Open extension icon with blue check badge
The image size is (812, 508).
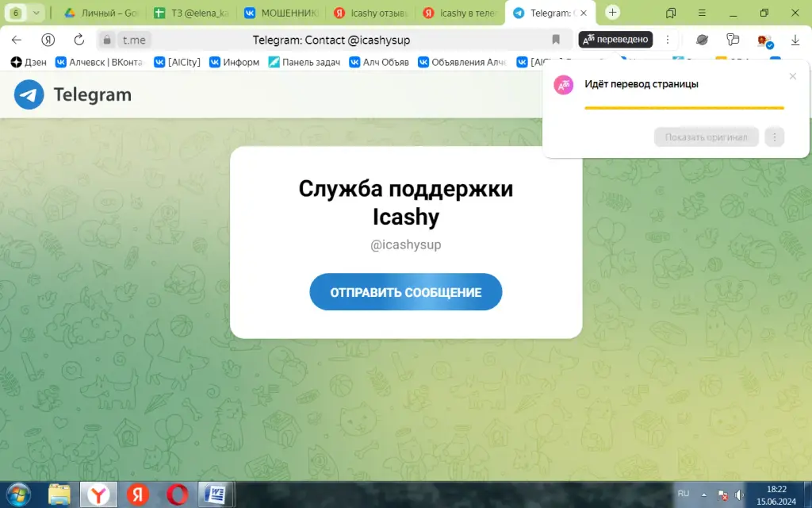(764, 40)
